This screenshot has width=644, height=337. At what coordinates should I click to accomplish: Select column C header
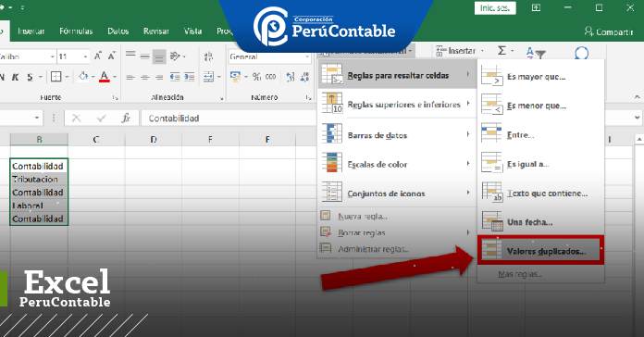pos(96,140)
